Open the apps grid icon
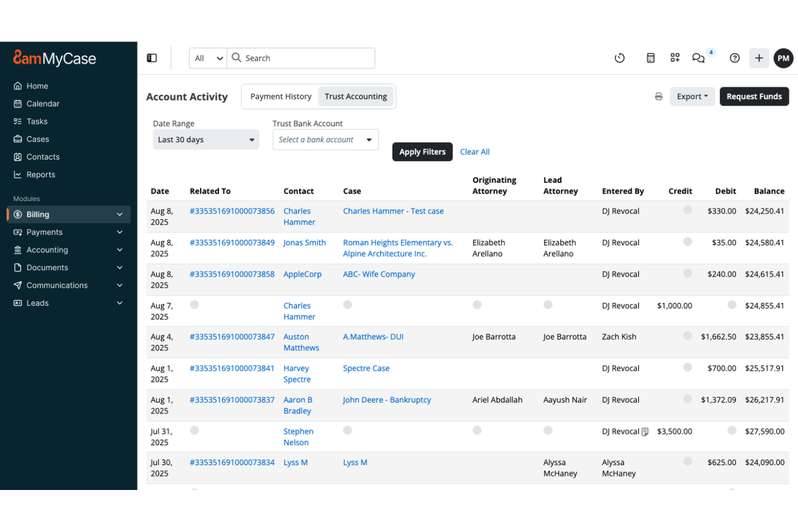Screen dimensions: 798x532 [x=675, y=58]
